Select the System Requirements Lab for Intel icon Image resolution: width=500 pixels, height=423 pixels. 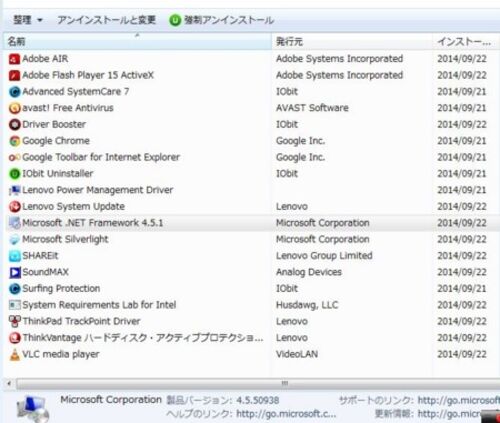coord(14,305)
